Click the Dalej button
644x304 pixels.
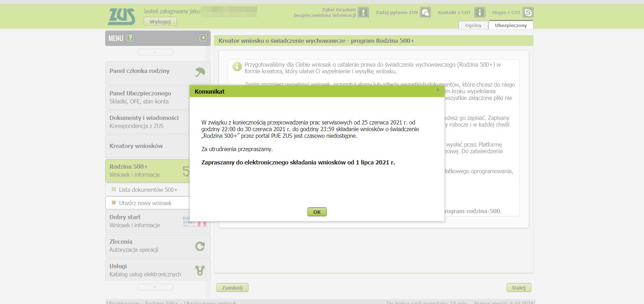519,288
